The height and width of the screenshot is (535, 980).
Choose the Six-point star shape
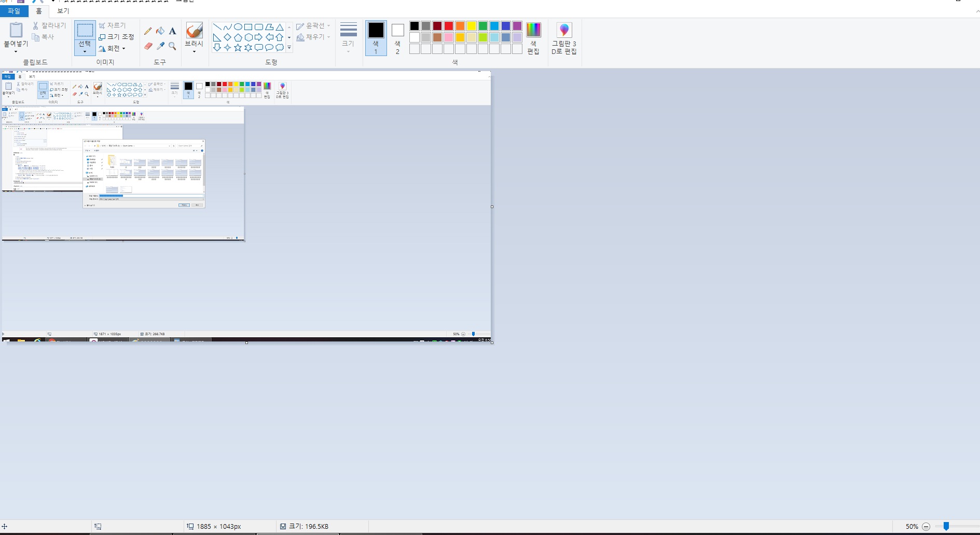click(x=248, y=48)
